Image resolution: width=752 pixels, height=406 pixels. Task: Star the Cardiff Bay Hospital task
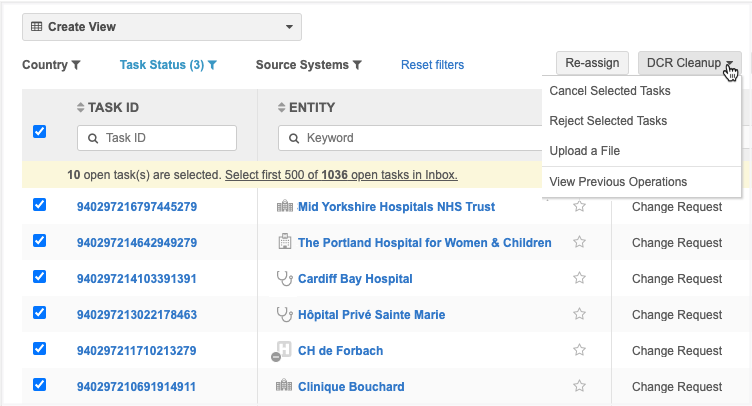pyautogui.click(x=579, y=279)
